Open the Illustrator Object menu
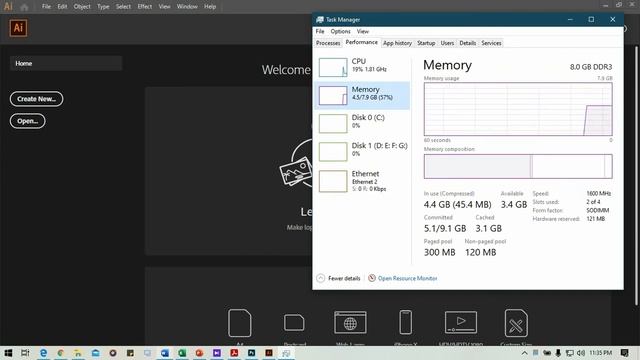The width and height of the screenshot is (640, 360). (x=82, y=7)
